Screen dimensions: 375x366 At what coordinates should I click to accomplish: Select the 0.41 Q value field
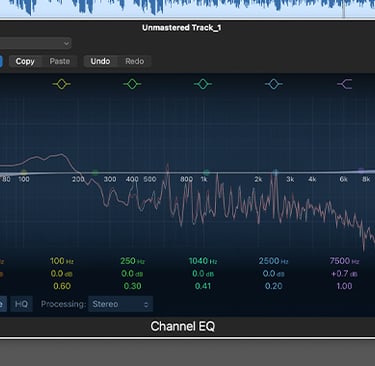pos(203,286)
